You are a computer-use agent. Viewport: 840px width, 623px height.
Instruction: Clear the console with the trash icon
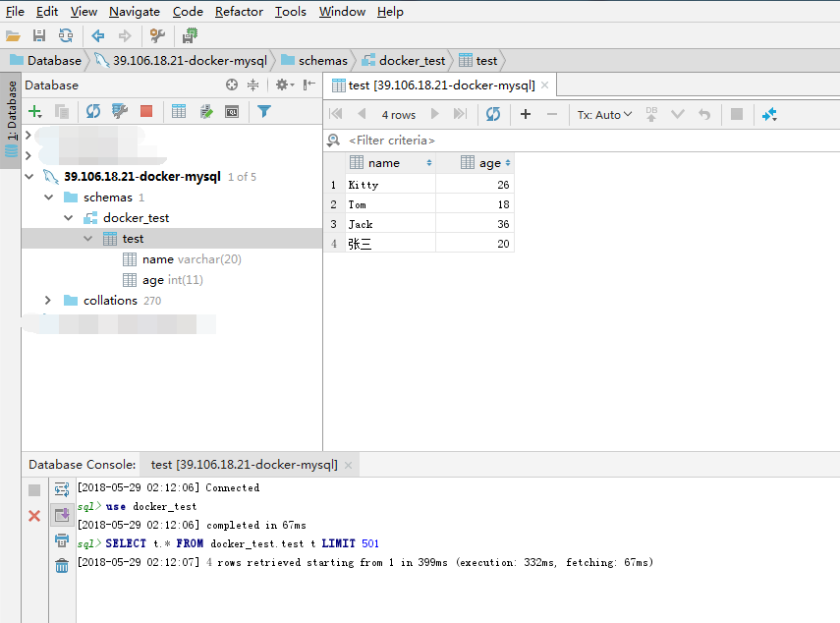(x=62, y=565)
